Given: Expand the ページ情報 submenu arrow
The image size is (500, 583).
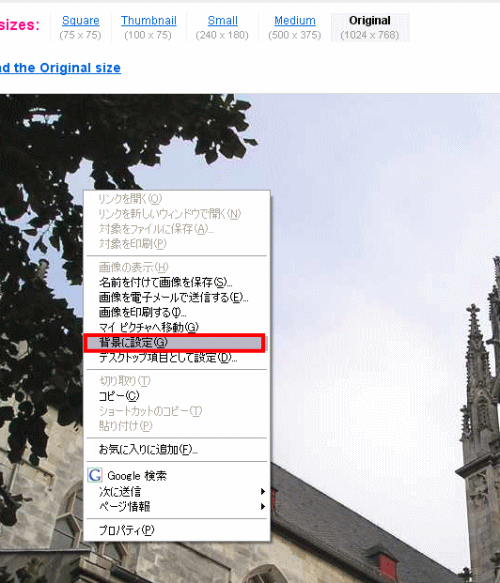Looking at the screenshot, I should (263, 506).
